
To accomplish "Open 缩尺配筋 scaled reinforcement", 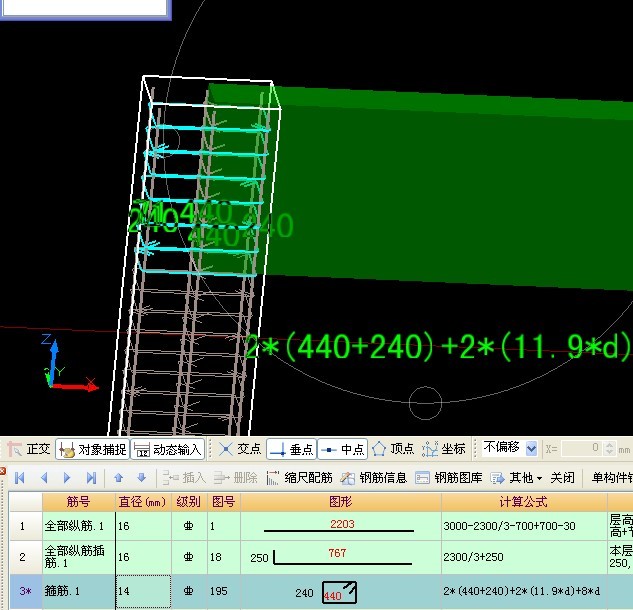I will tap(300, 478).
